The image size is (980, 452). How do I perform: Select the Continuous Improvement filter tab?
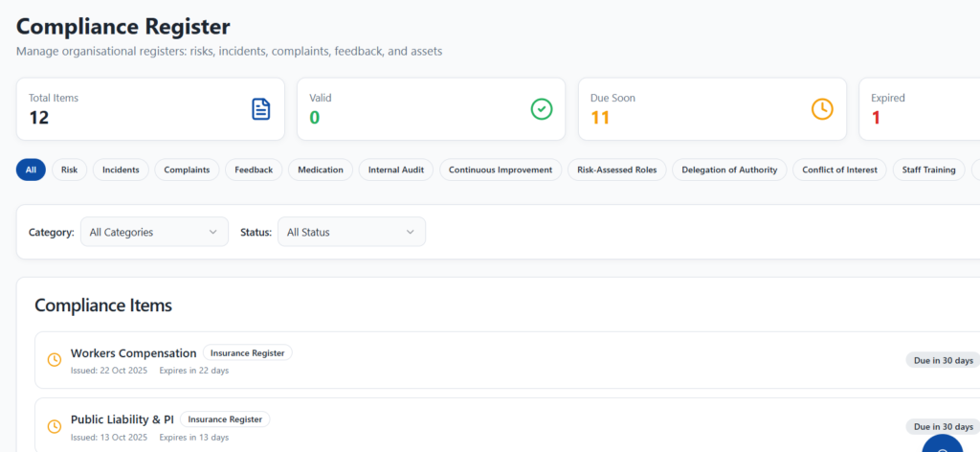point(501,170)
